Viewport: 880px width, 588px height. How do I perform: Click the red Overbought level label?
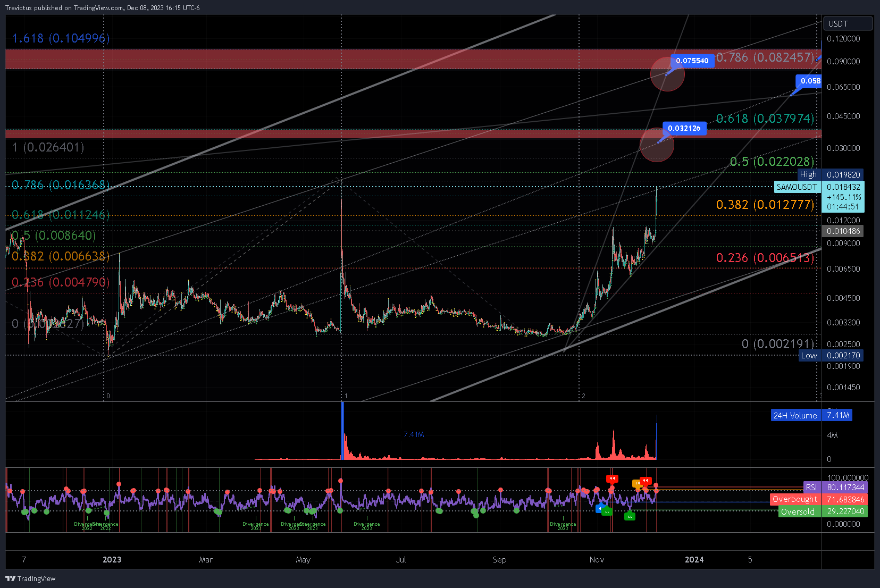point(794,499)
